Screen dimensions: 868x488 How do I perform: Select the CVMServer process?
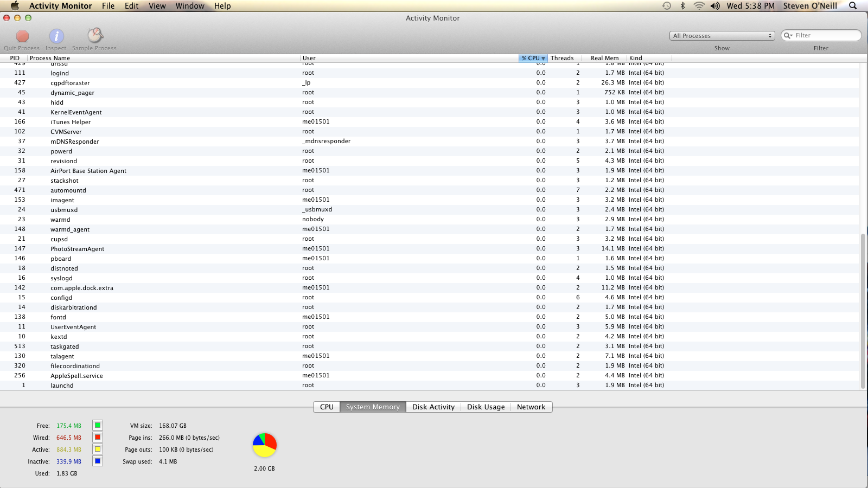(x=430, y=131)
